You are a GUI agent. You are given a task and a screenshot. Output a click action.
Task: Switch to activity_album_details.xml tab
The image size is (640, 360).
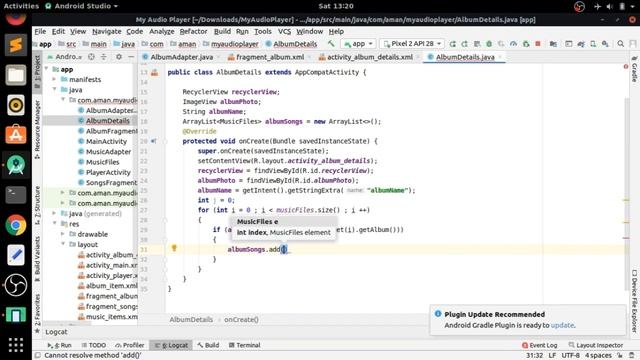[369, 57]
